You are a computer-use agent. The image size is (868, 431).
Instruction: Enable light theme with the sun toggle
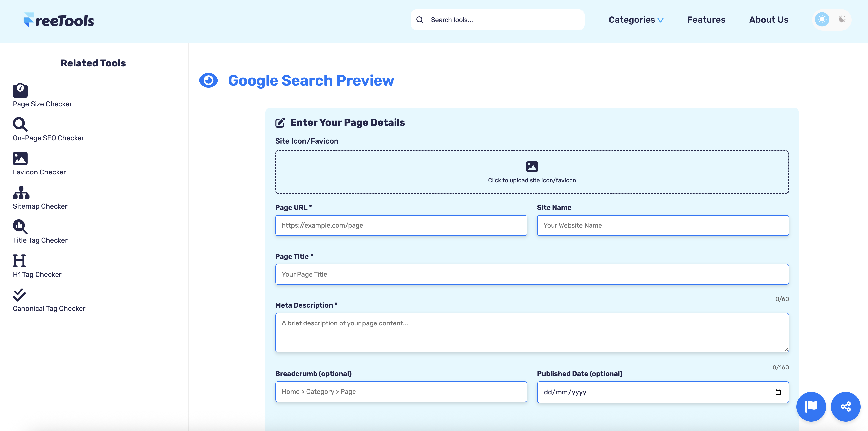coord(822,20)
